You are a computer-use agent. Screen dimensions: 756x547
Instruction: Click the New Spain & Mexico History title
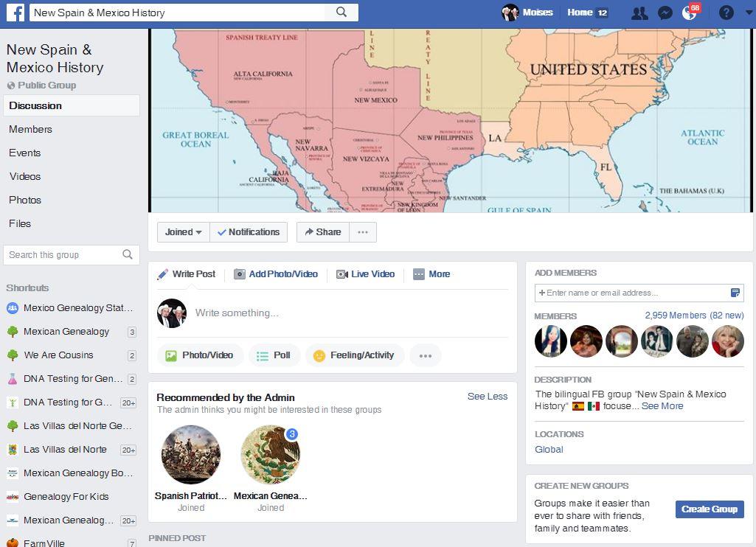(55, 58)
